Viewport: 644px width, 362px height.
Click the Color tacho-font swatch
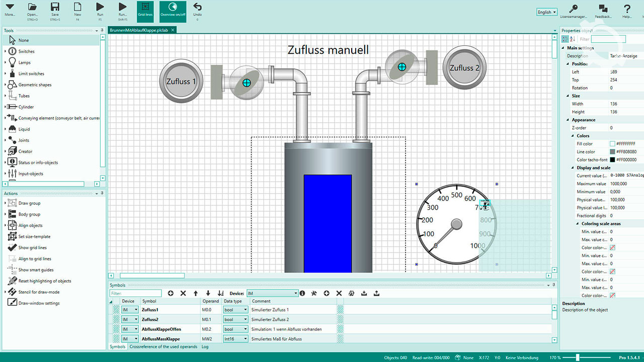tap(612, 160)
